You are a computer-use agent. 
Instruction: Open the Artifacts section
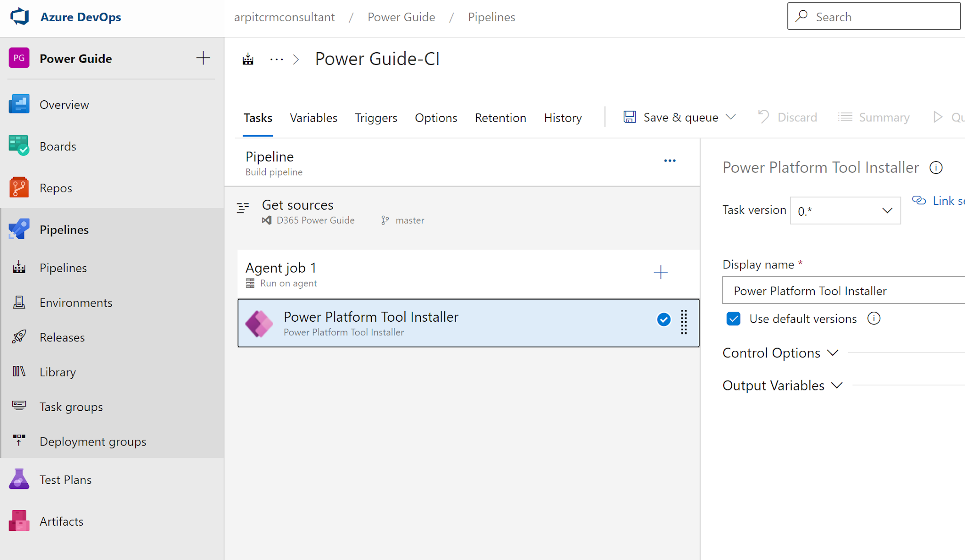coord(61,521)
